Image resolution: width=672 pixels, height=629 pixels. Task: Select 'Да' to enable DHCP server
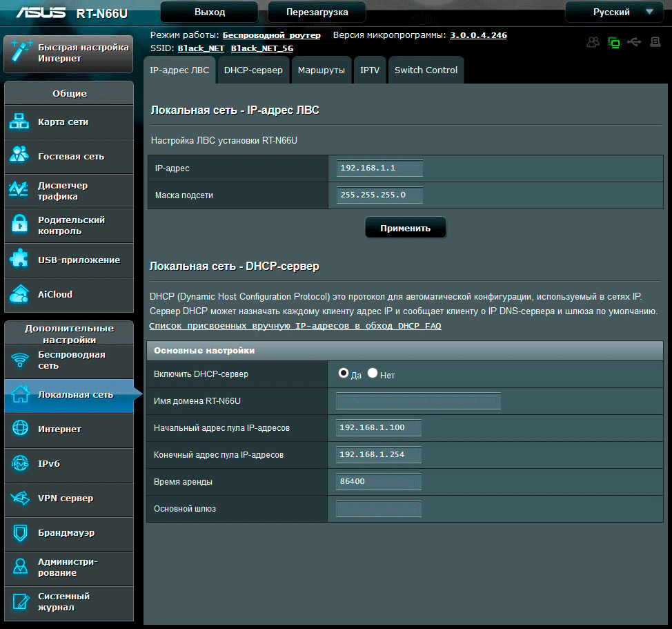click(x=344, y=373)
